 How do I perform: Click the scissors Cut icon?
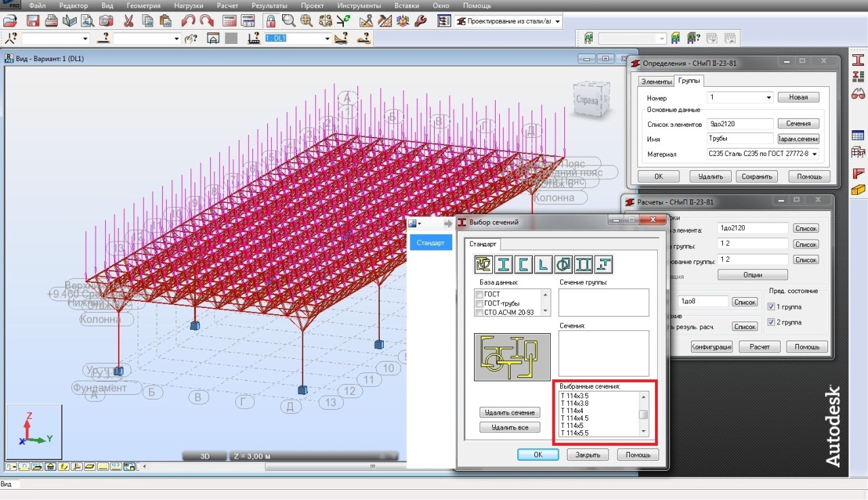130,21
